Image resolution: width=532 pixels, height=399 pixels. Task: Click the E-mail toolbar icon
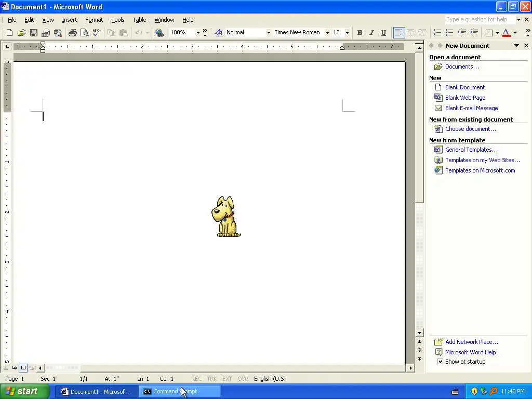click(46, 33)
